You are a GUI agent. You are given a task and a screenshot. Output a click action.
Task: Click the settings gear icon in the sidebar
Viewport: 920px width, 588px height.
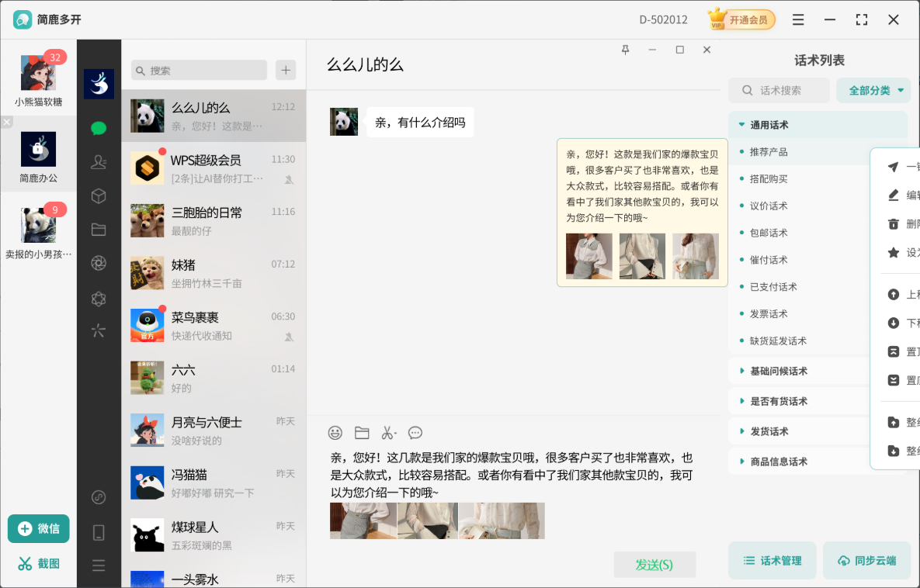pos(99,299)
